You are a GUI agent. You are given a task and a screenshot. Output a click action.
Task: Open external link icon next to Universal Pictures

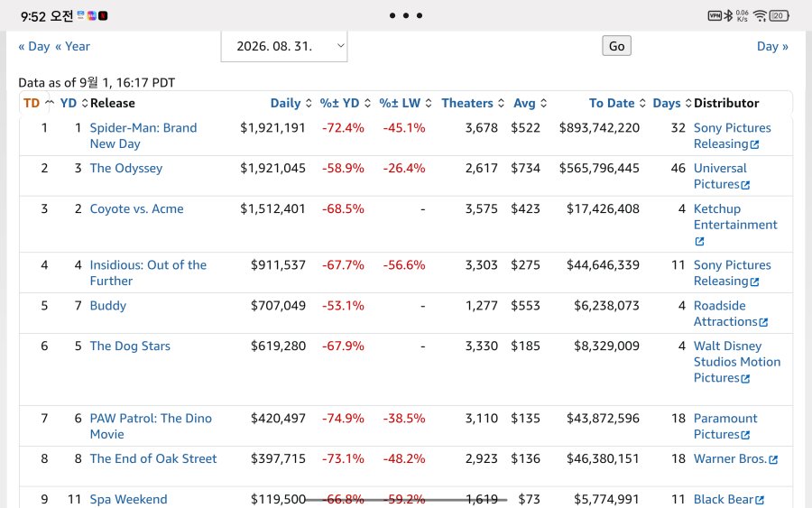tap(745, 185)
